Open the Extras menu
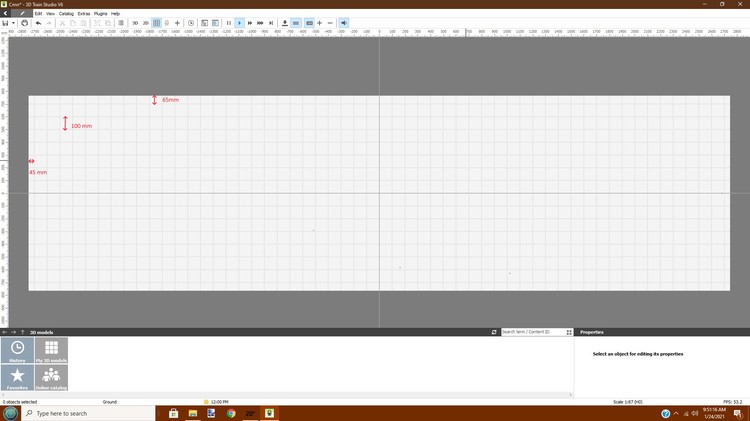Viewport: 750px width, 421px height. (84, 14)
